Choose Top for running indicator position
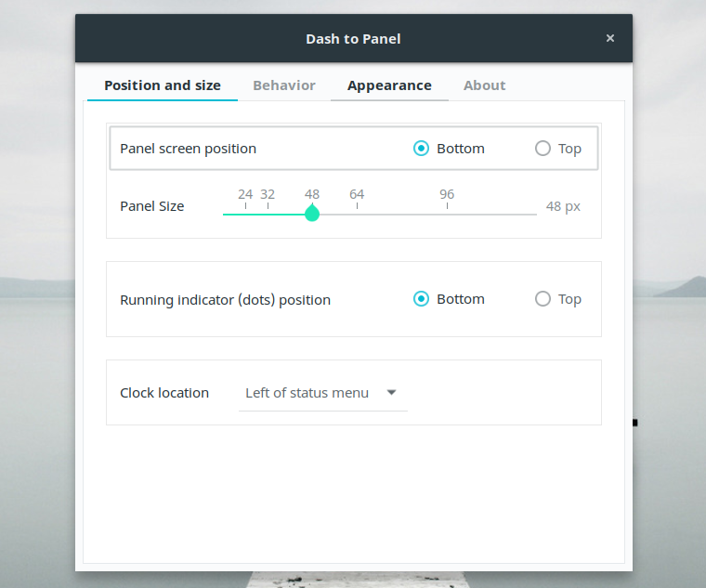 click(543, 299)
